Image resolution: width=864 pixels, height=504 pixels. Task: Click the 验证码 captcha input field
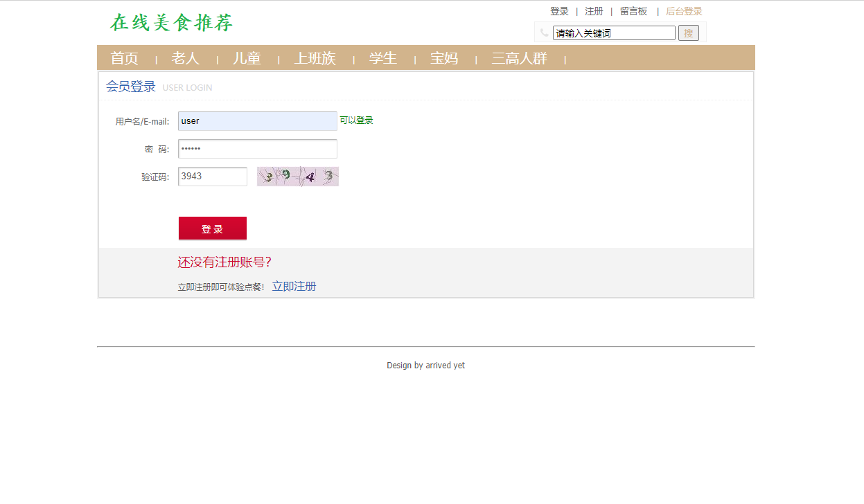(x=212, y=177)
